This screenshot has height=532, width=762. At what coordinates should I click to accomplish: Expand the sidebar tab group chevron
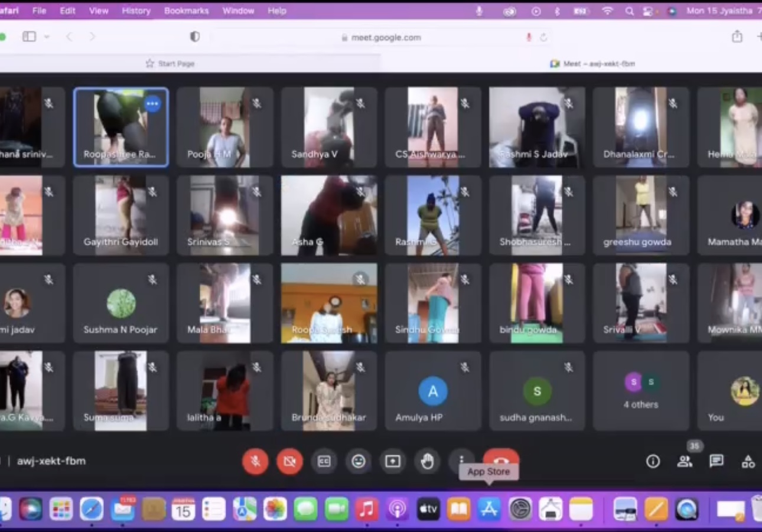tap(47, 37)
